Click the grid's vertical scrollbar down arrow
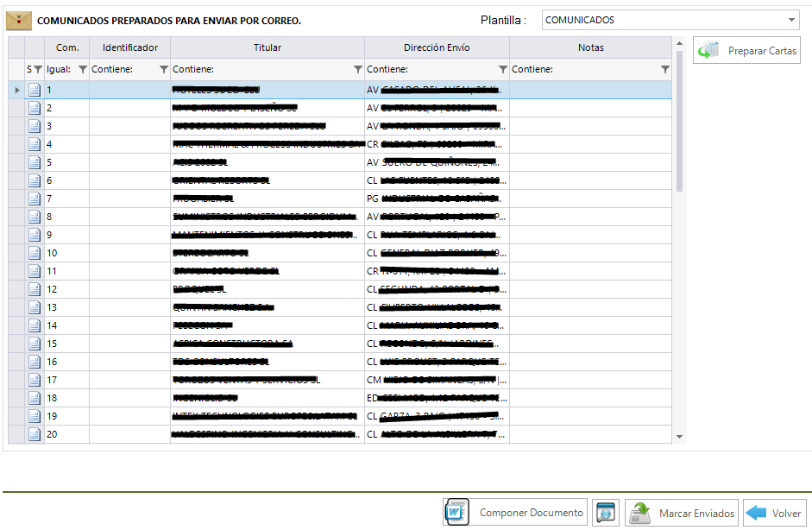 [x=679, y=438]
